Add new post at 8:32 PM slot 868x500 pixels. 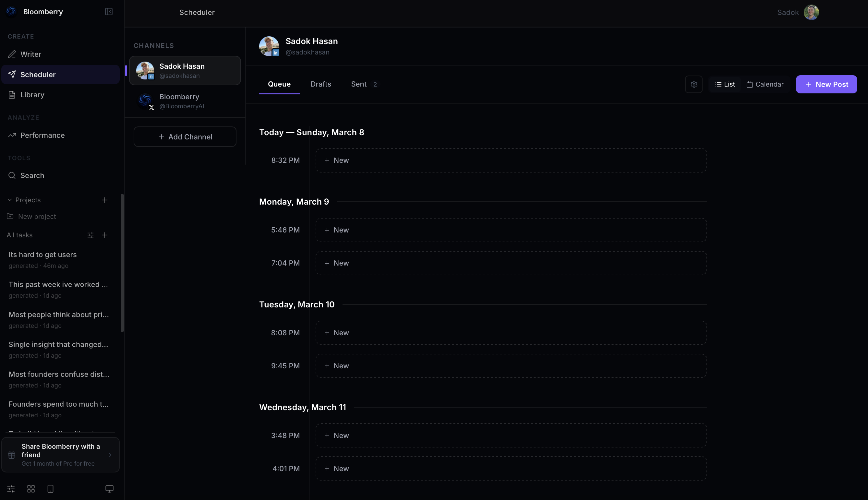pyautogui.click(x=511, y=161)
